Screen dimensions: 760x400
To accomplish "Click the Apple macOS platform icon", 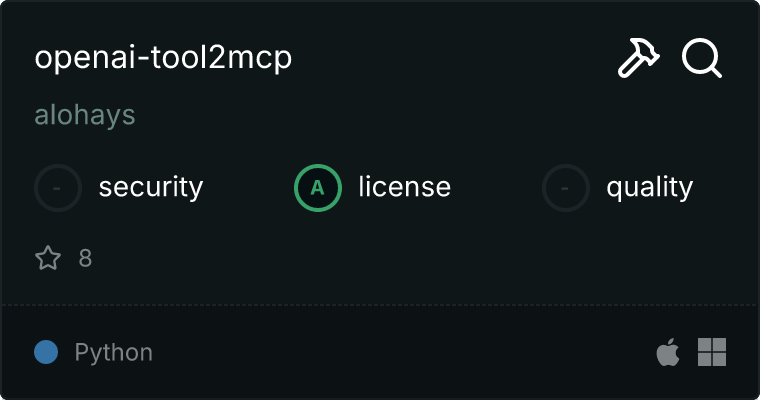I will (x=667, y=352).
